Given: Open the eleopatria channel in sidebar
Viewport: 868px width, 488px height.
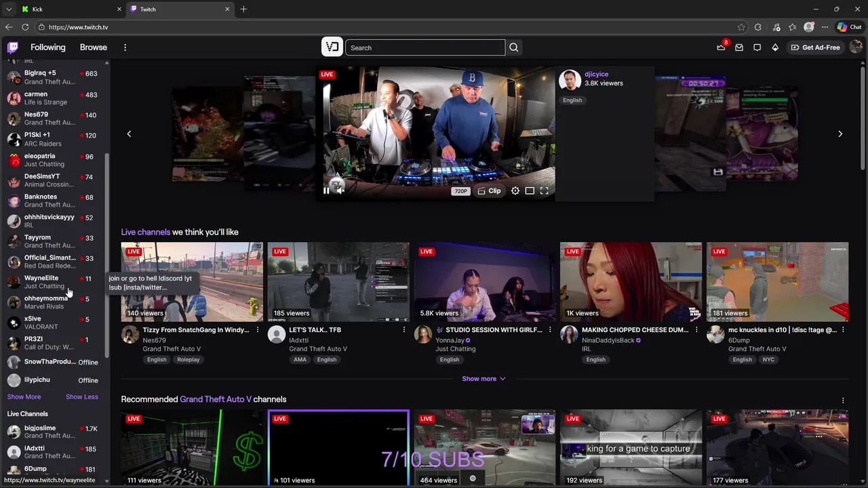Looking at the screenshot, I should [x=54, y=160].
